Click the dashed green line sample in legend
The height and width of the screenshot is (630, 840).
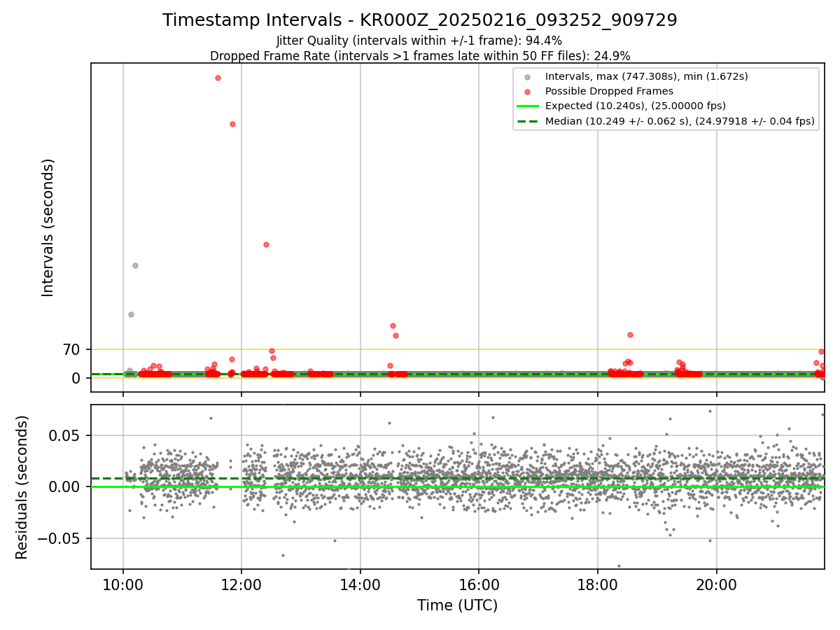point(528,121)
